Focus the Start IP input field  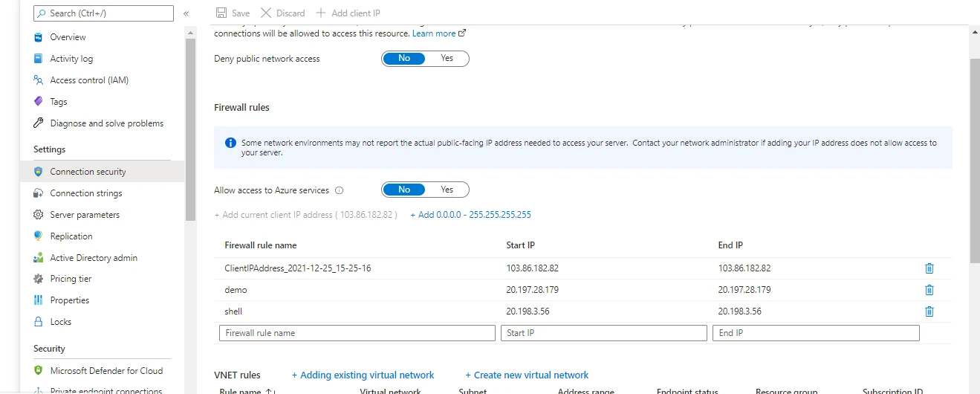point(604,333)
